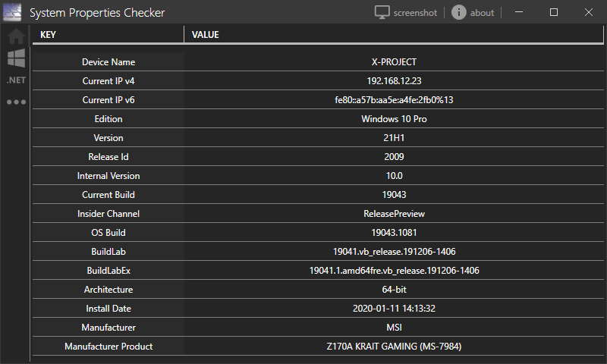
Task: Select the 'Current IP v4' key cell
Action: point(109,81)
